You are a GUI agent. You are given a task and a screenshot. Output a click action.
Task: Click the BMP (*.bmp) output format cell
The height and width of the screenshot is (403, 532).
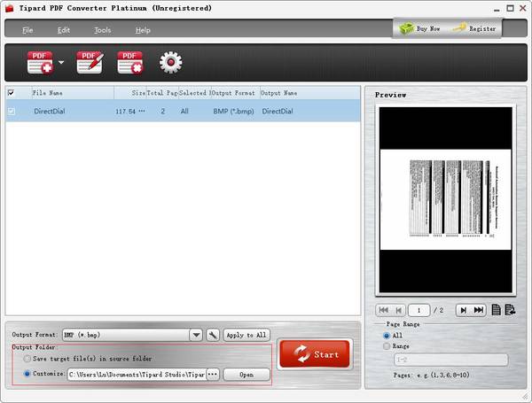(x=233, y=112)
